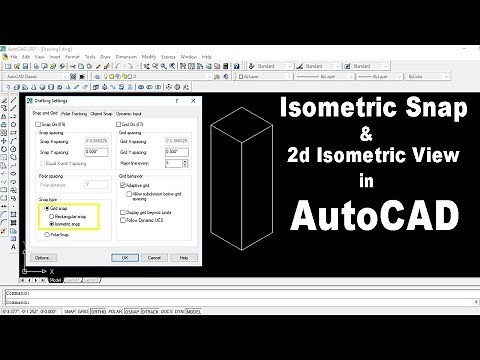Click OK in Drafting Settings dialog
Screen dimensions: 480x360
click(x=125, y=258)
